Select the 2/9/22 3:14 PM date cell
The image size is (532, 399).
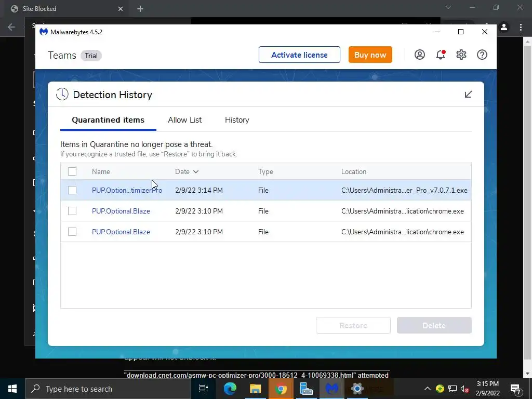pyautogui.click(x=199, y=190)
